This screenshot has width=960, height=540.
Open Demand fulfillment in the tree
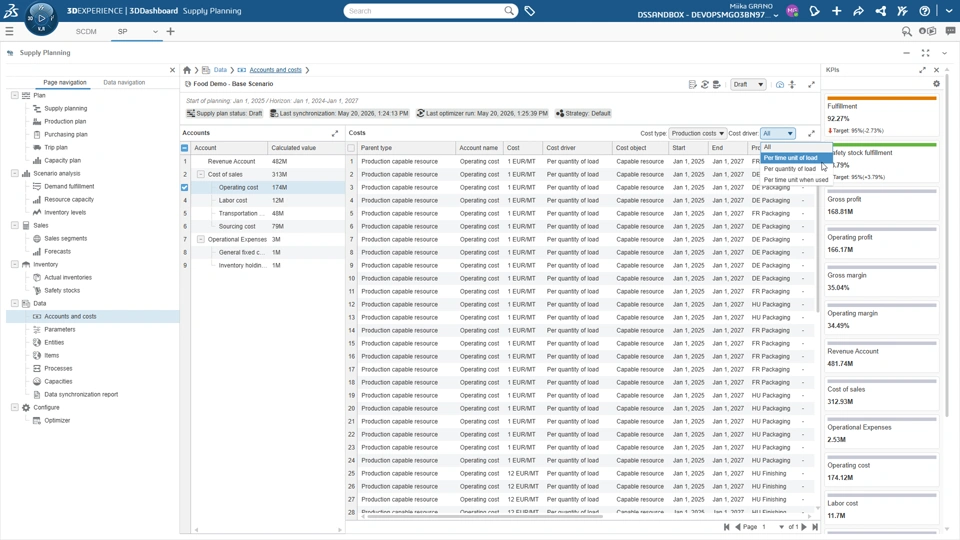[69, 186]
